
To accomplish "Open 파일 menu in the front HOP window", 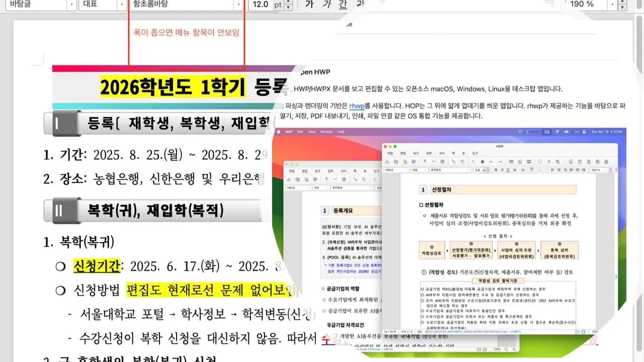I will click(390, 153).
